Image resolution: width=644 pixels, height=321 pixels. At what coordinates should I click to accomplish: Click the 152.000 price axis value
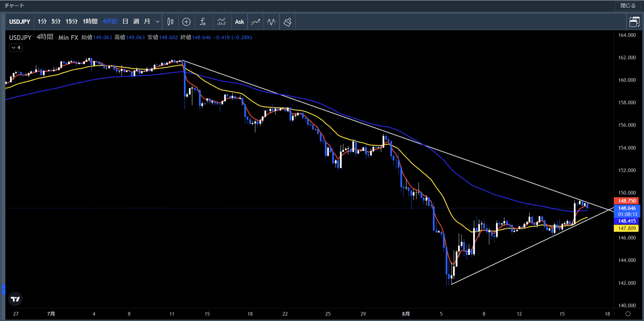click(627, 170)
